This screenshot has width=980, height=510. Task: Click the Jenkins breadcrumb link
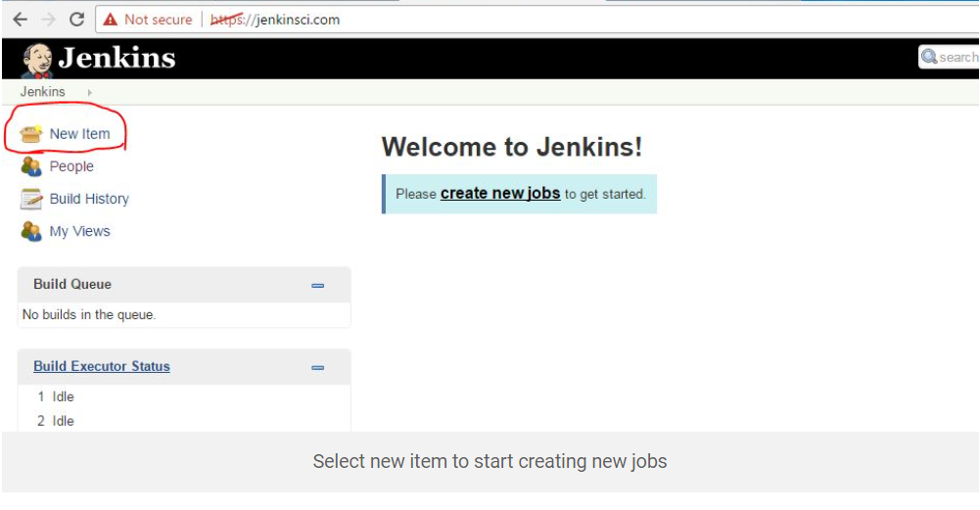(x=42, y=92)
